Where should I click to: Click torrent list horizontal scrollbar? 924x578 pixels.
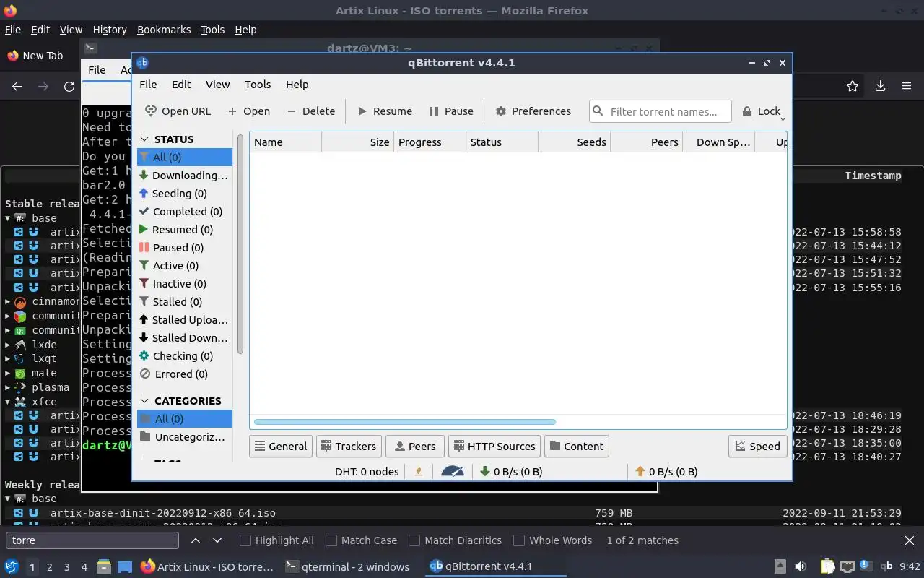(x=405, y=422)
